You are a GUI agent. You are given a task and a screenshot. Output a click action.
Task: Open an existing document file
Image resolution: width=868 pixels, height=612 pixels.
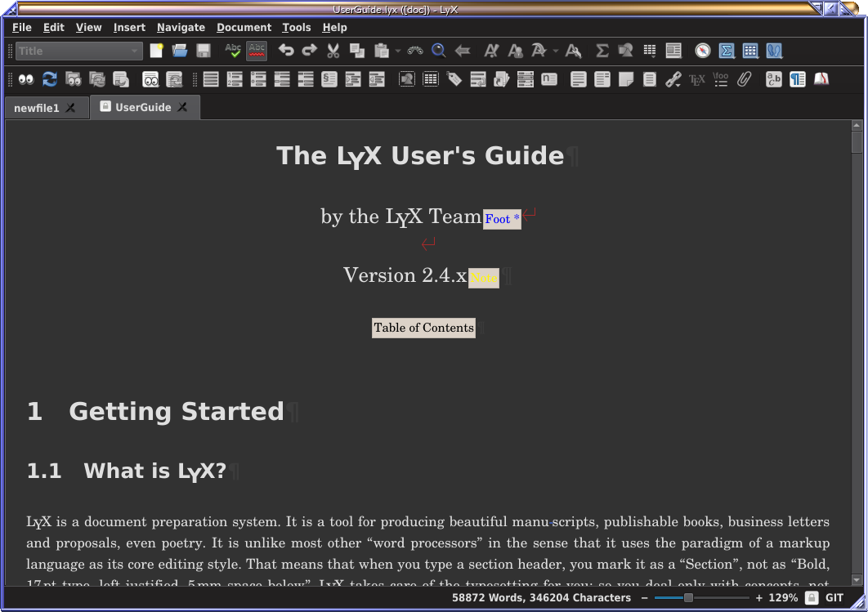click(180, 51)
